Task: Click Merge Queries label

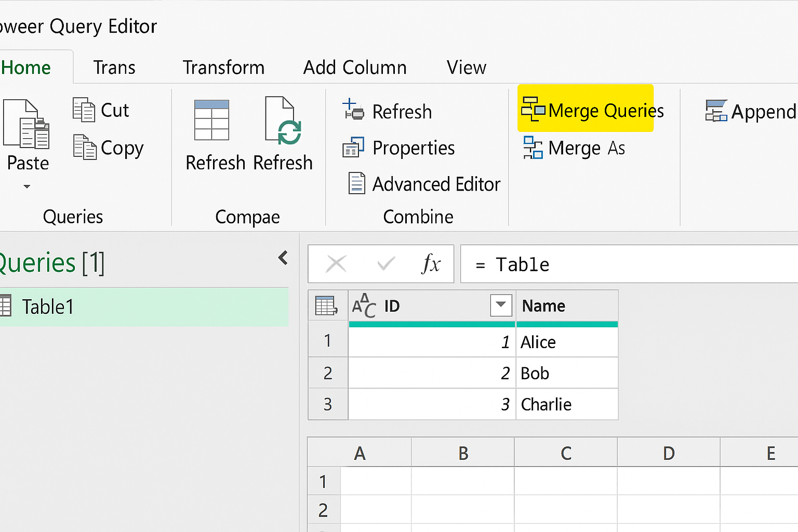Action: (606, 111)
